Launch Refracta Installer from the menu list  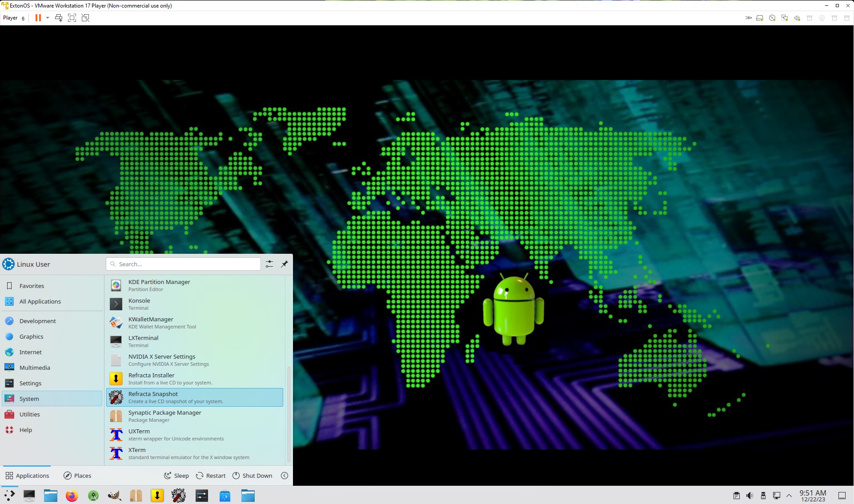tap(195, 379)
